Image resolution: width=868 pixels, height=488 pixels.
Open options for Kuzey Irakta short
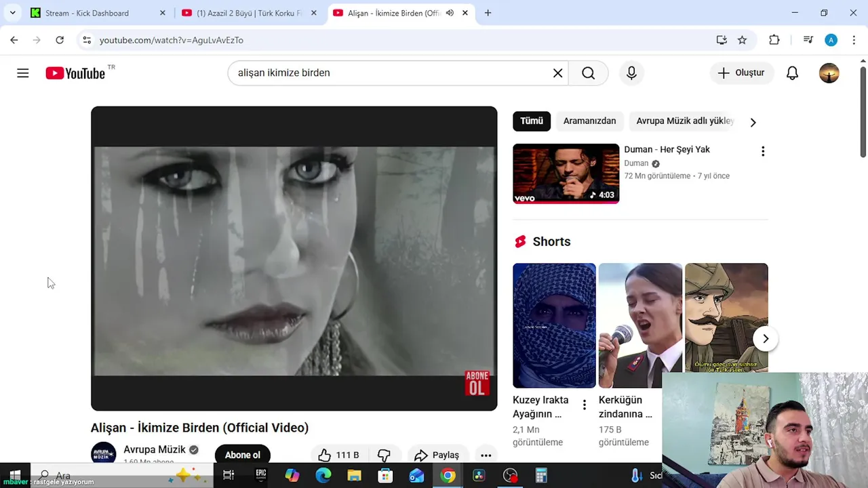click(585, 405)
